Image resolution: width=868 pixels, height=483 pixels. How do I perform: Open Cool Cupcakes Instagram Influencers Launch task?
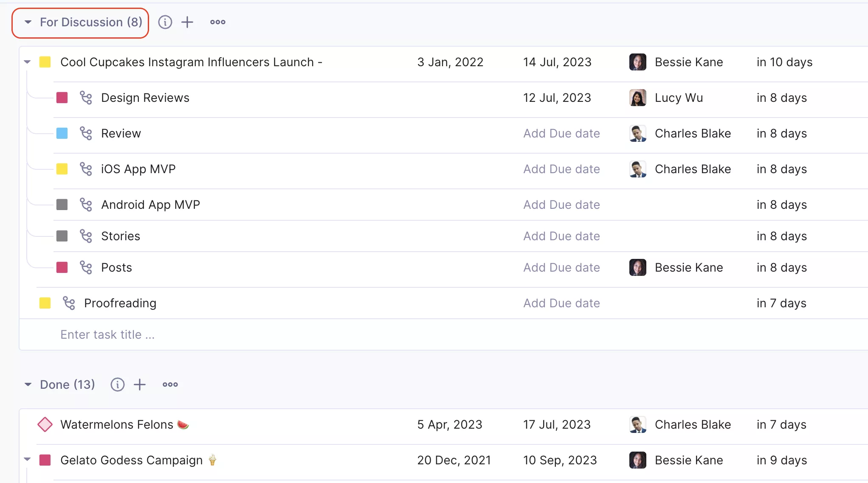(x=192, y=62)
